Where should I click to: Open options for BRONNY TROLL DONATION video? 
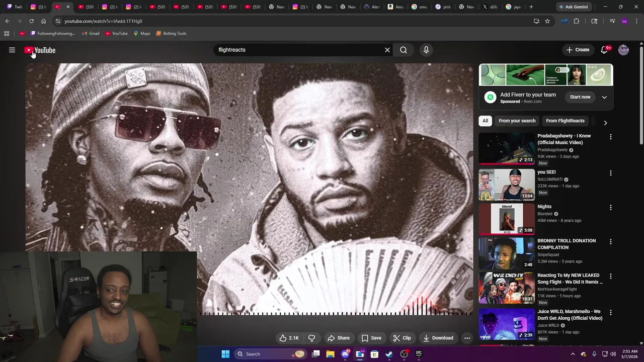click(x=611, y=242)
